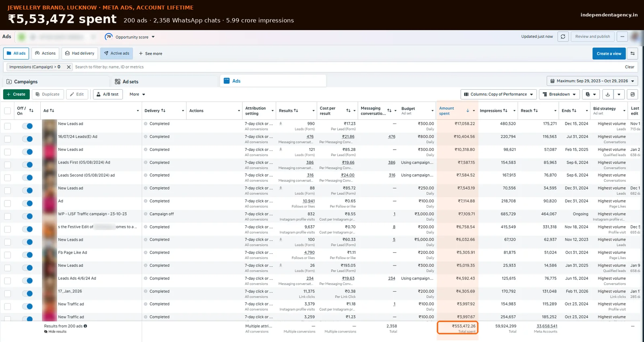644x342 pixels.
Task: Select the Active ads filter tab
Action: (x=117, y=54)
